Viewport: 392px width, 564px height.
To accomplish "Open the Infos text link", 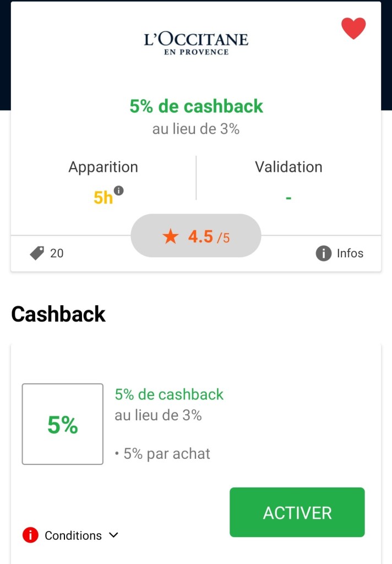I will (x=350, y=253).
